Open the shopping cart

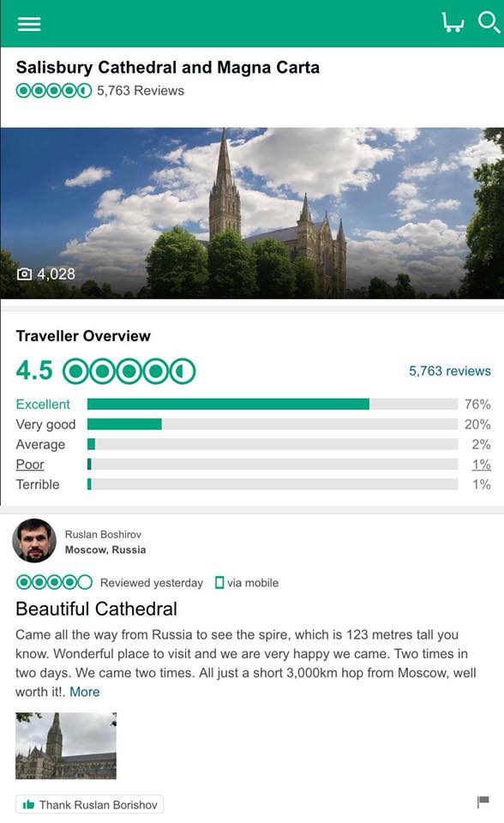[x=453, y=22]
